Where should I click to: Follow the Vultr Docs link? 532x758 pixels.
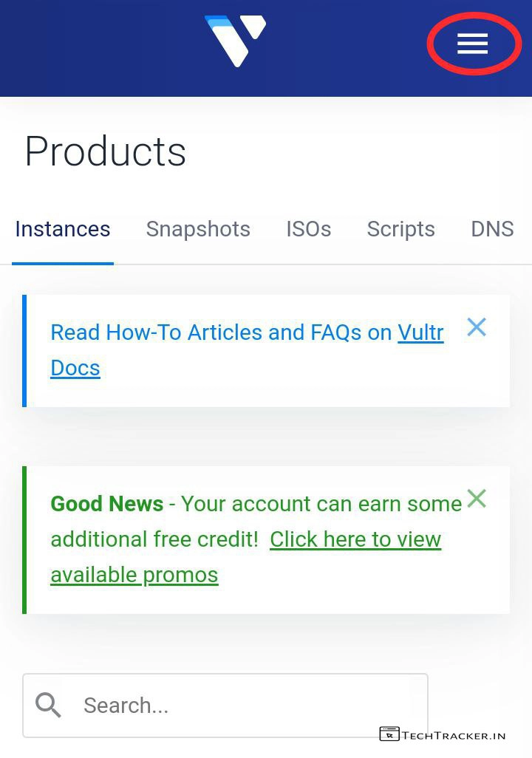[420, 333]
